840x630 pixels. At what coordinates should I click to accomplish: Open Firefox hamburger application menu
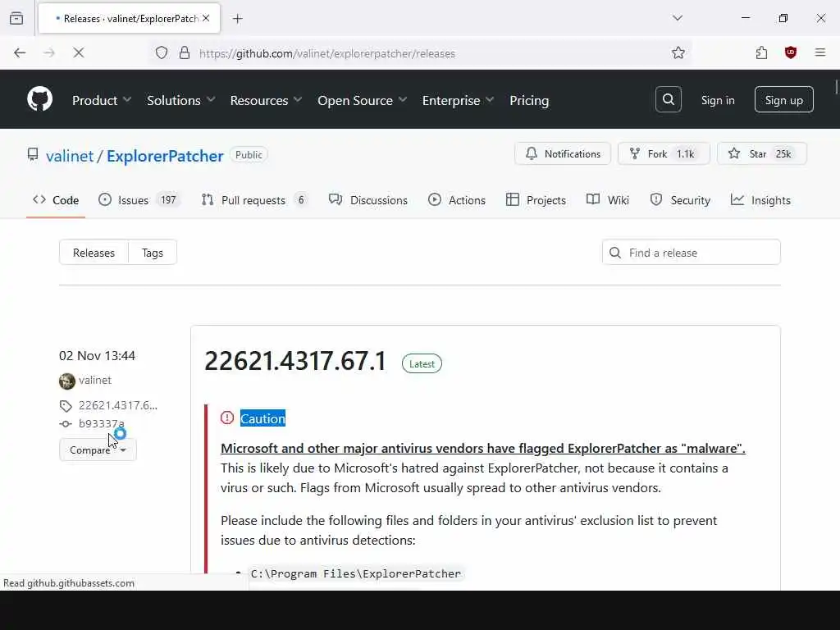pyautogui.click(x=819, y=53)
